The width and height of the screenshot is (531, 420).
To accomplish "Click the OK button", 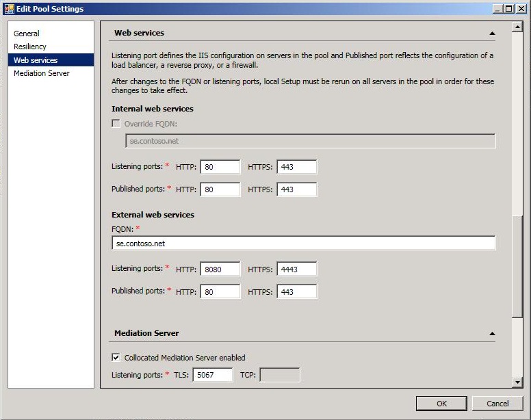I will [x=441, y=404].
